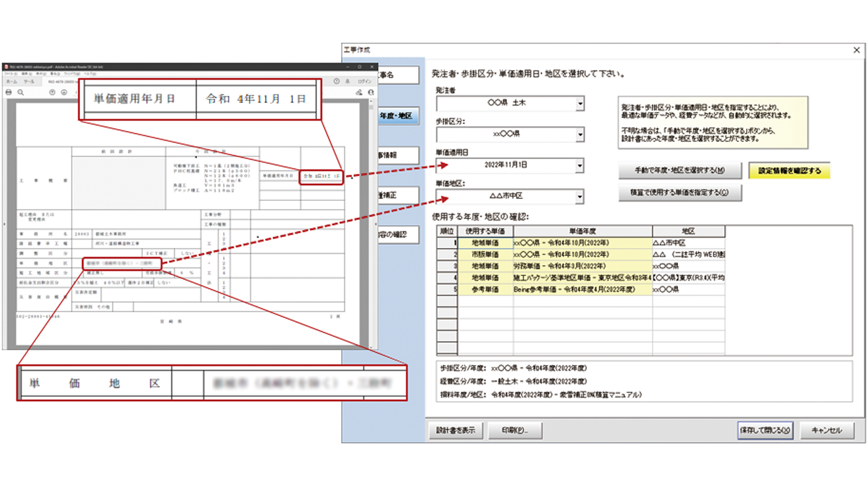868x487 pixels.
Task: Click the Being参考単価 - 令和4年度4月 cell
Action: coord(583,289)
